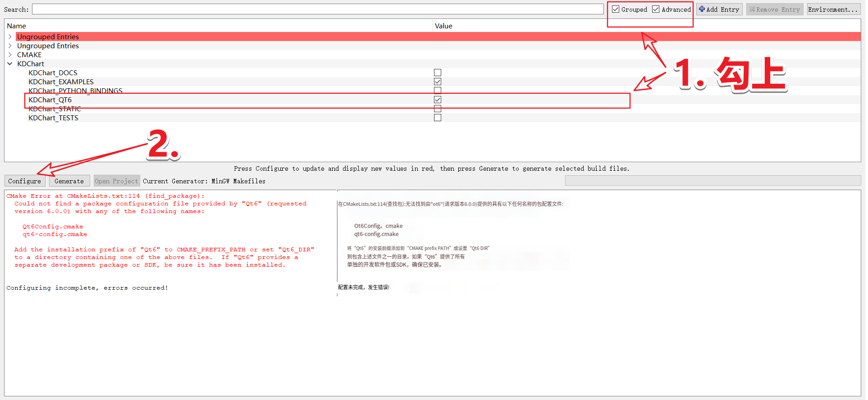The width and height of the screenshot is (868, 400).
Task: Open the Environment... dialog
Action: [833, 9]
